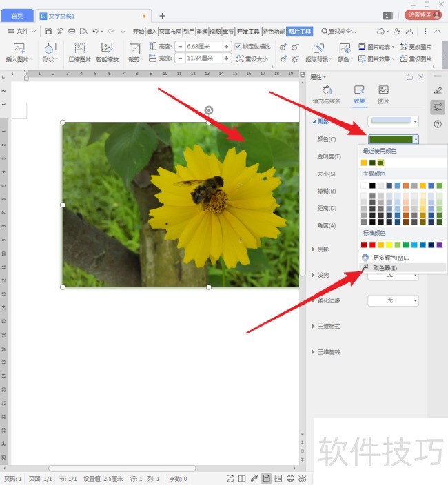Click the Smart Scaling icon
The height and width of the screenshot is (485, 448).
pos(107,48)
